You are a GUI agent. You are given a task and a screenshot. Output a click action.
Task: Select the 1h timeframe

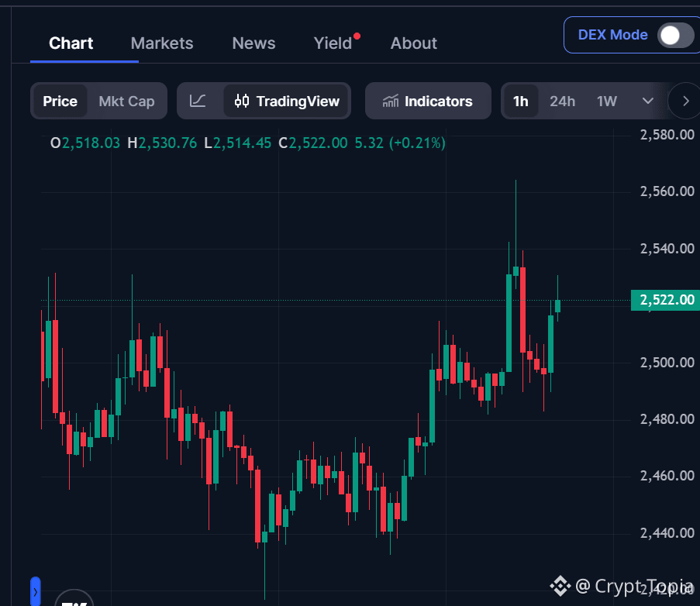pos(520,102)
